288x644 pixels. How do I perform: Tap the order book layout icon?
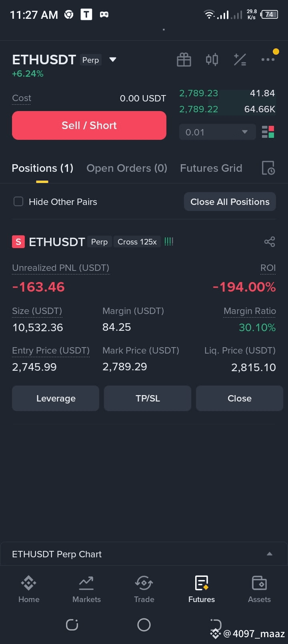[268, 132]
